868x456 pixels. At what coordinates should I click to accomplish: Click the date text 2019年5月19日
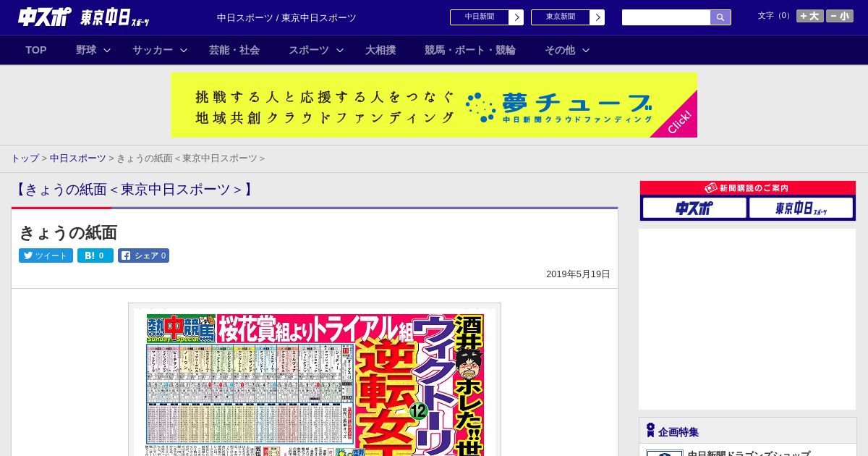pyautogui.click(x=578, y=274)
